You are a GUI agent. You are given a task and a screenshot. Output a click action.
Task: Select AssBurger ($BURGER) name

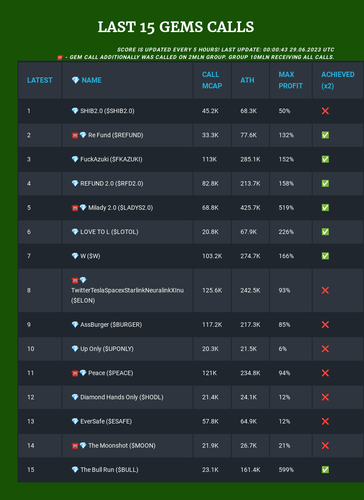pyautogui.click(x=111, y=325)
